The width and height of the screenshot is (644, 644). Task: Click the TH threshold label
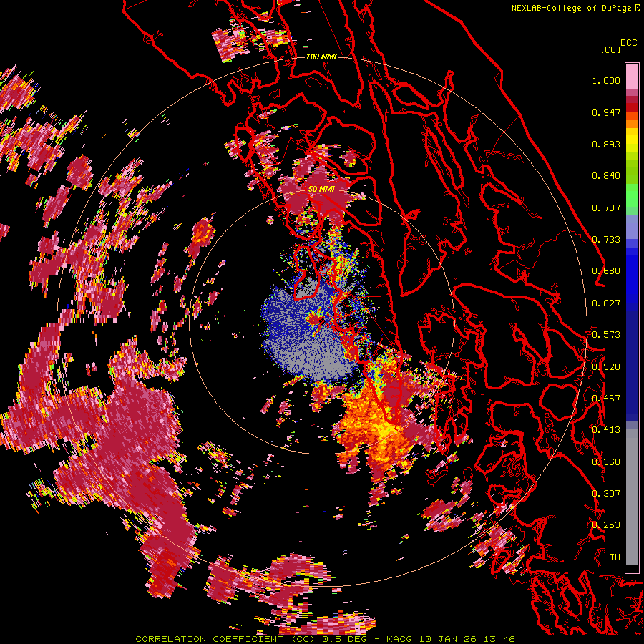[x=615, y=557]
